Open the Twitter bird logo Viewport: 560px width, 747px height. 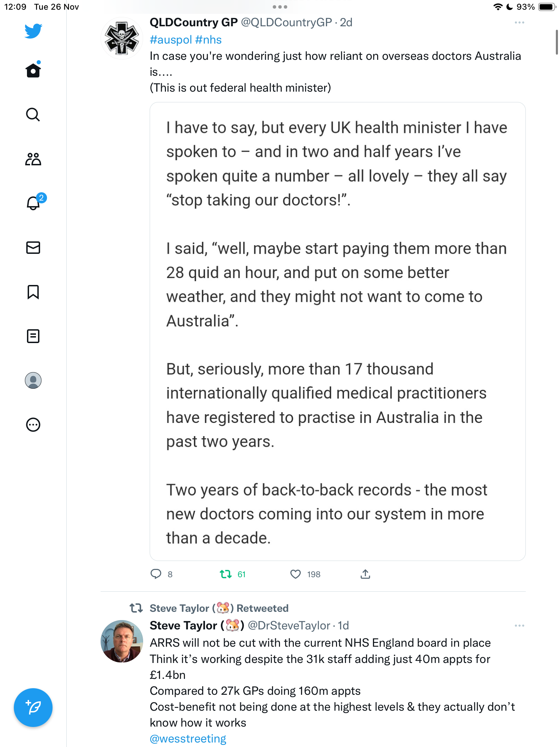[33, 31]
